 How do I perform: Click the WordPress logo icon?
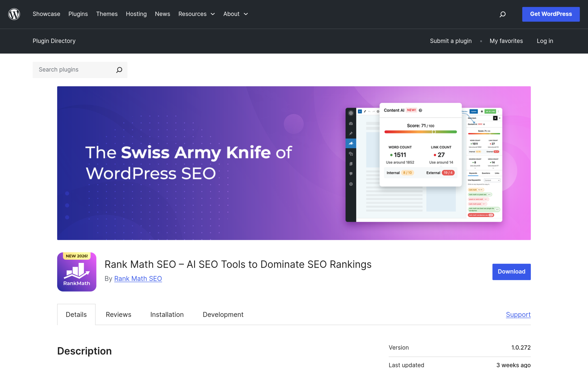tap(14, 14)
